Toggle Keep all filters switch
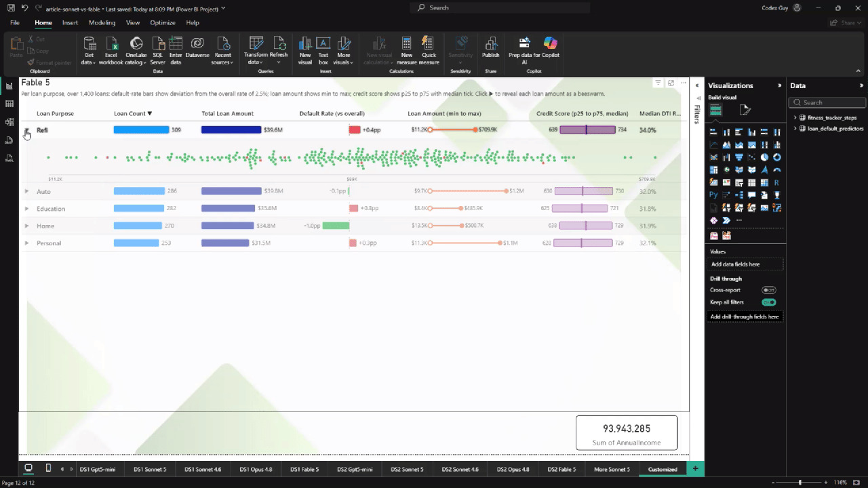The width and height of the screenshot is (868, 488). pyautogui.click(x=768, y=302)
